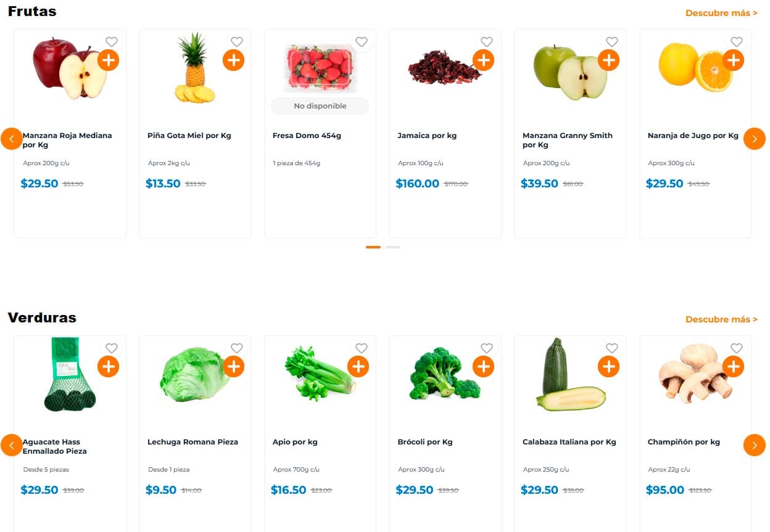Go to previous fruits with left arrow
This screenshot has height=532, width=770.
coord(12,139)
